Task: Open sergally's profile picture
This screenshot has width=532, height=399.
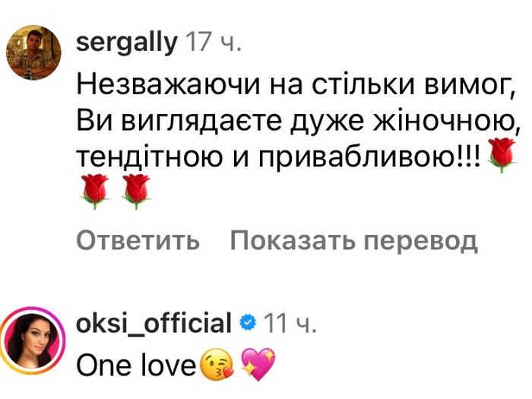Action: point(33,52)
